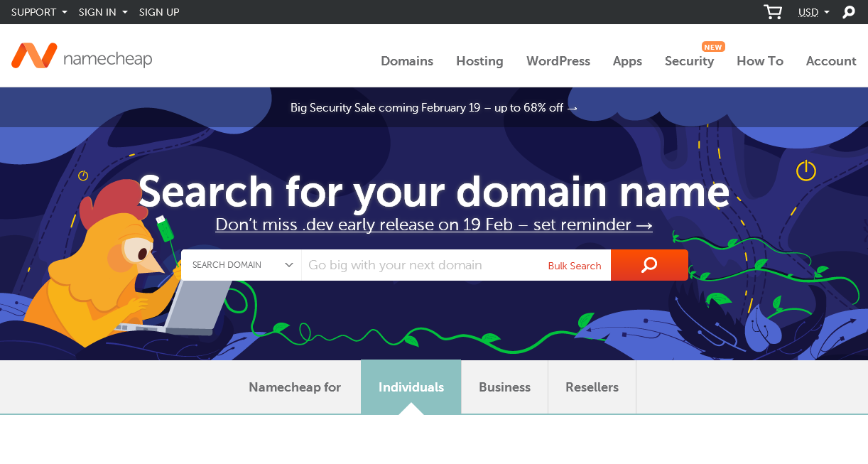This screenshot has width=868, height=464.
Task: Click the 'Namecheap for' label
Action: [x=295, y=387]
